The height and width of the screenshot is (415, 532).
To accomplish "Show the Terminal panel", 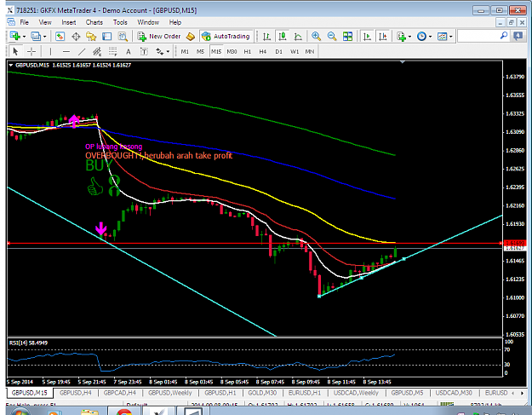I will click(107, 37).
